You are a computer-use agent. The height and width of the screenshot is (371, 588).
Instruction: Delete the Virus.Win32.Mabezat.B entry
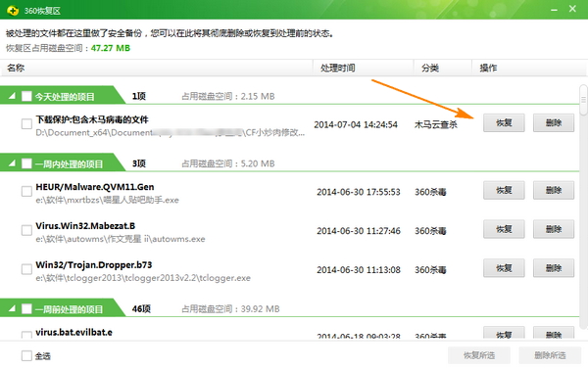(x=554, y=229)
